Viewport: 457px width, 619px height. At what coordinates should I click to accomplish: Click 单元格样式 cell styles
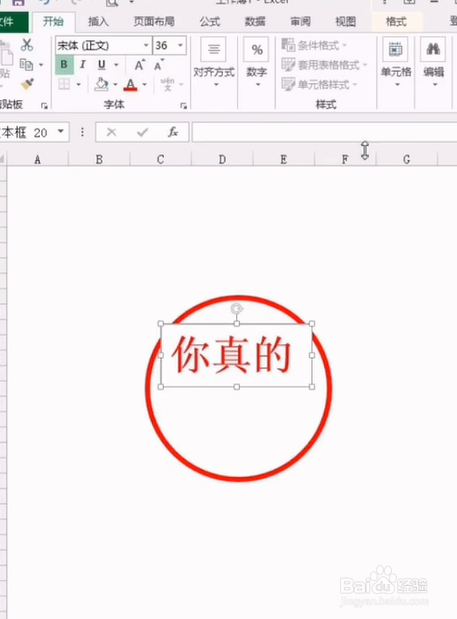pyautogui.click(x=319, y=84)
